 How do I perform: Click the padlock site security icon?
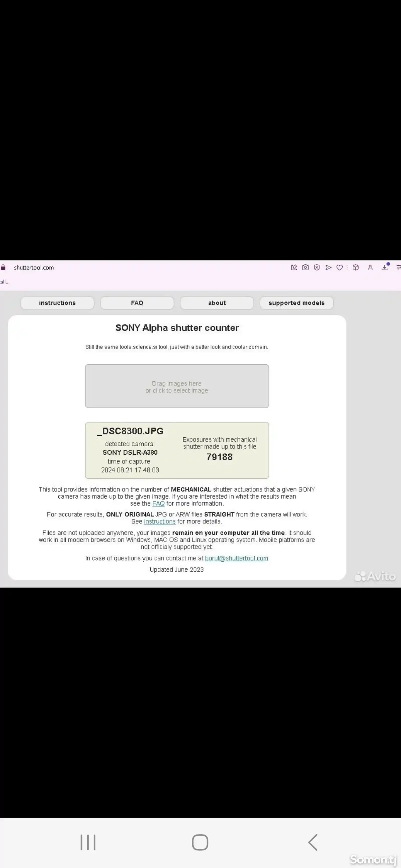pos(3,268)
